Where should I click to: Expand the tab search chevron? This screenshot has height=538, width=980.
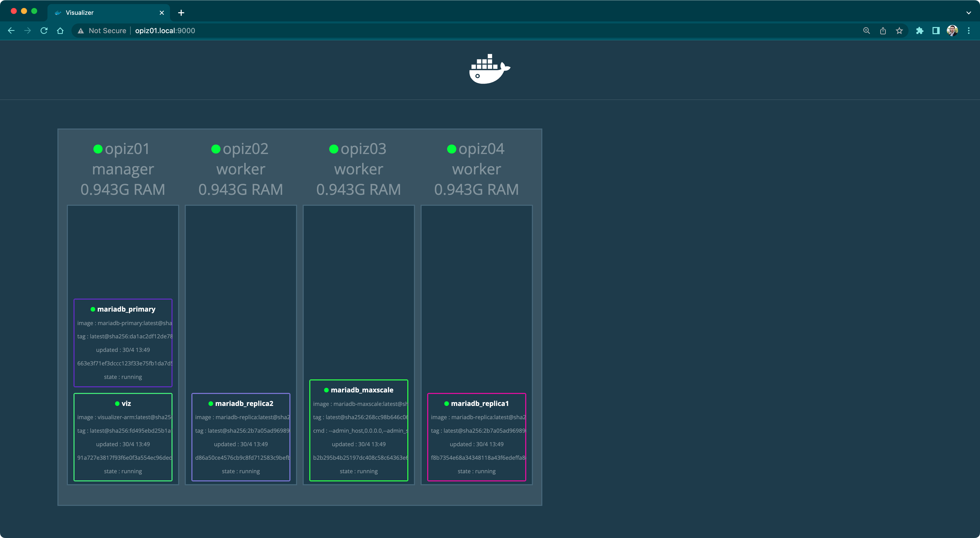[x=969, y=12]
